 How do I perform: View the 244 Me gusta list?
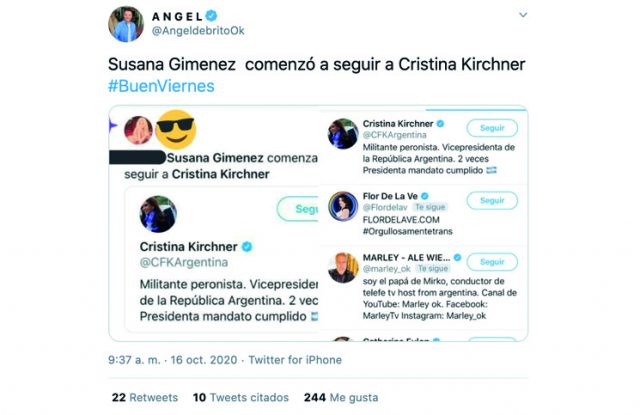(x=340, y=397)
